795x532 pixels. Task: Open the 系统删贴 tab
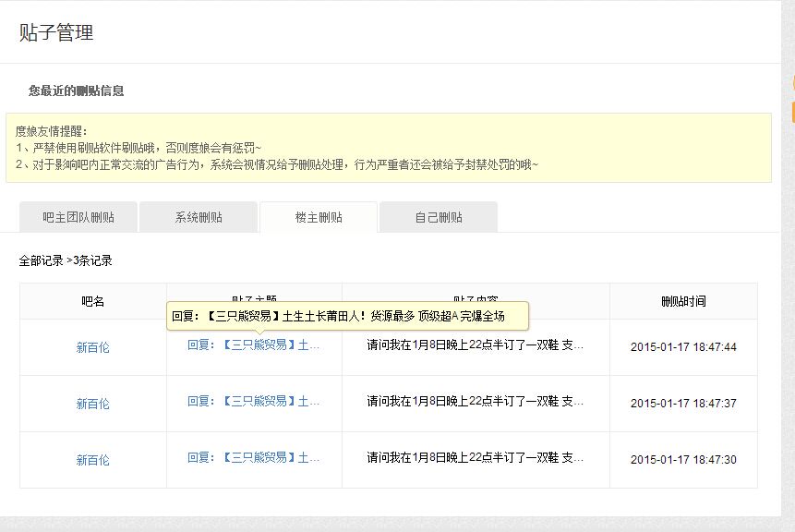pyautogui.click(x=199, y=217)
